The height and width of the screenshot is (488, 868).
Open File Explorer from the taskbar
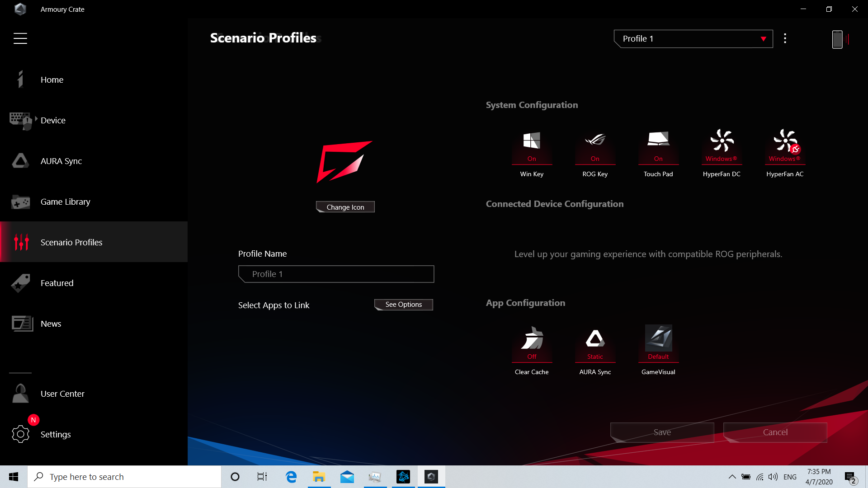click(319, 477)
